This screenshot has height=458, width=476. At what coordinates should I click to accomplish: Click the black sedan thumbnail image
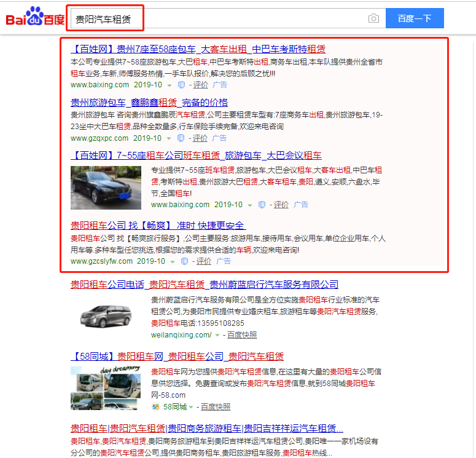pos(106,188)
